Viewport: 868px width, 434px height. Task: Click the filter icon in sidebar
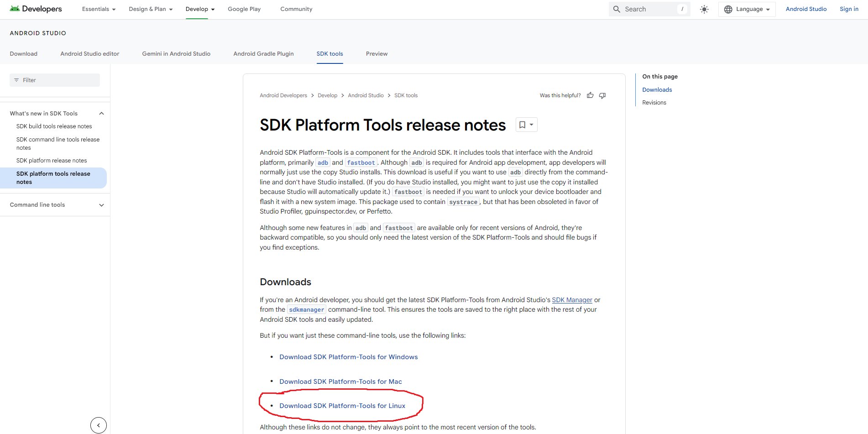(16, 80)
